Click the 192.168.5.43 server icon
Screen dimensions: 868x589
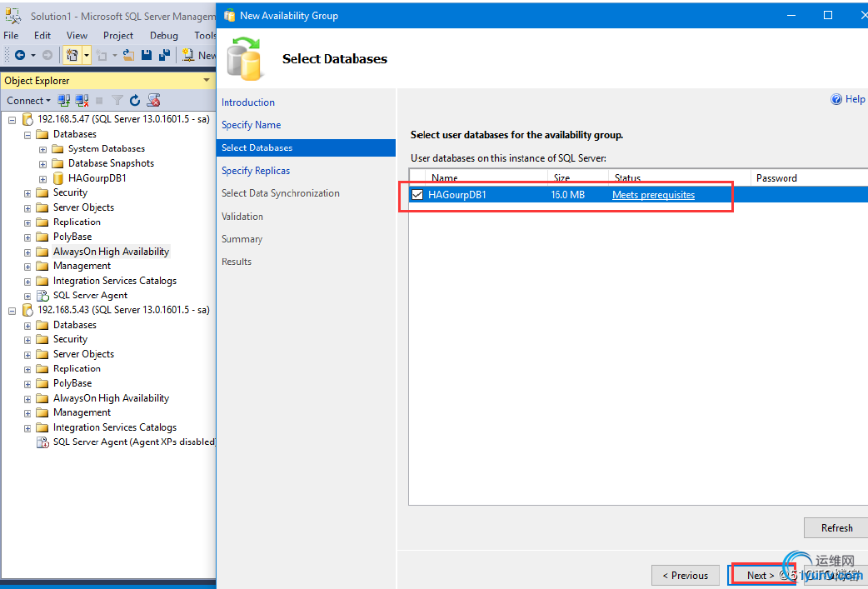click(27, 310)
